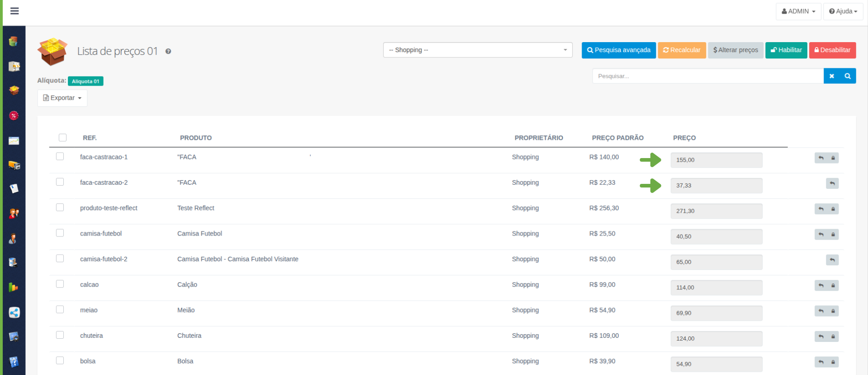Click help question mark next to title

coord(168,52)
